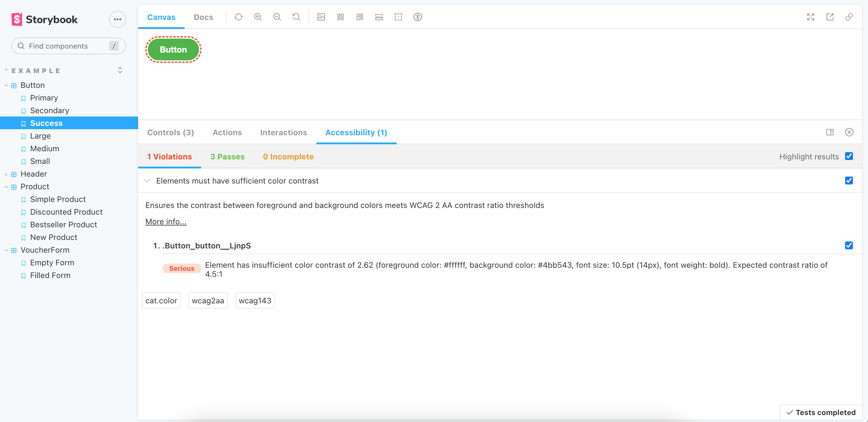The height and width of the screenshot is (422, 868).
Task: Click the More info link for contrast violation
Action: click(166, 222)
